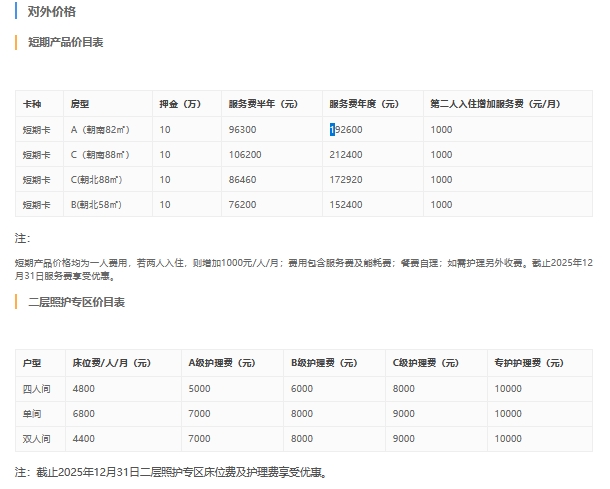This screenshot has height=489, width=610.
Task: Select room type C（朝南88㎡） cell
Action: pos(100,154)
